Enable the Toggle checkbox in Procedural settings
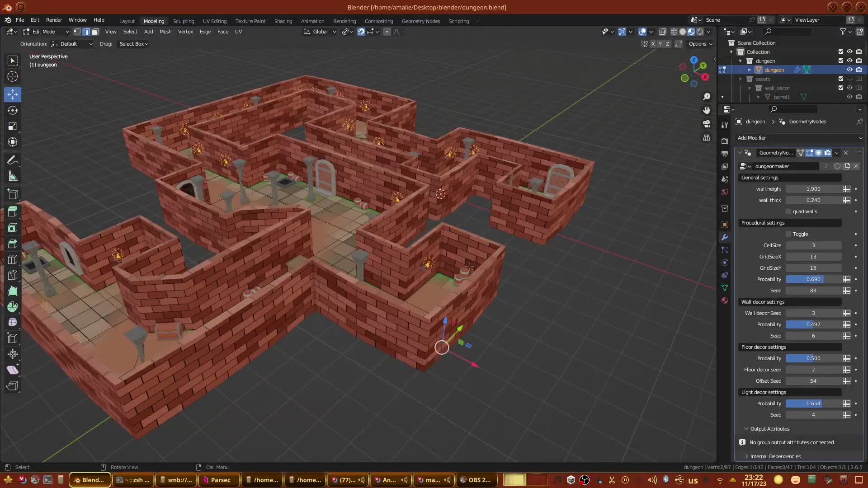This screenshot has height=488, width=868. pos(788,234)
